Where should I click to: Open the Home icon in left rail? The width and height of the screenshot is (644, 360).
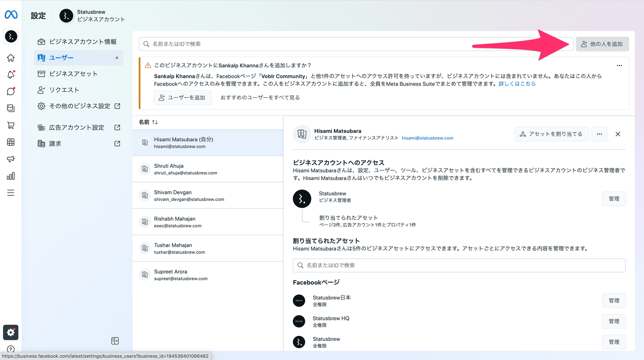11,58
